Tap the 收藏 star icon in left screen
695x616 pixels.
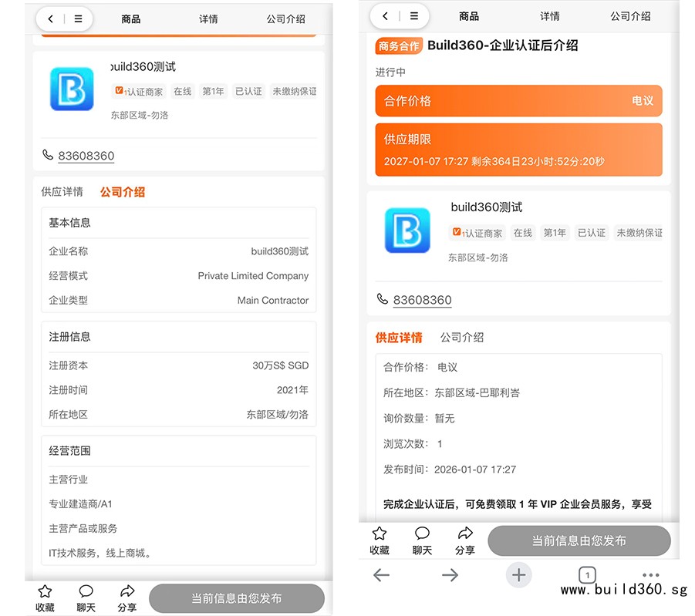(45, 591)
